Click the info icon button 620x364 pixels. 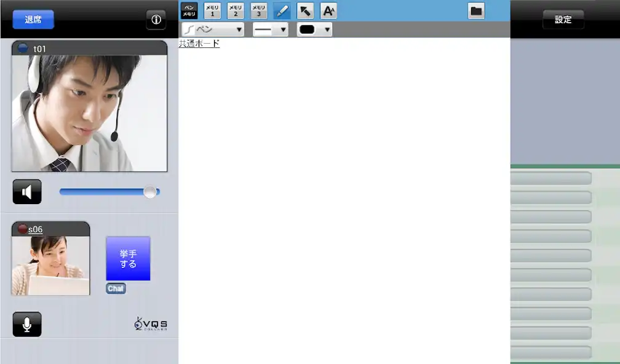[x=156, y=20]
